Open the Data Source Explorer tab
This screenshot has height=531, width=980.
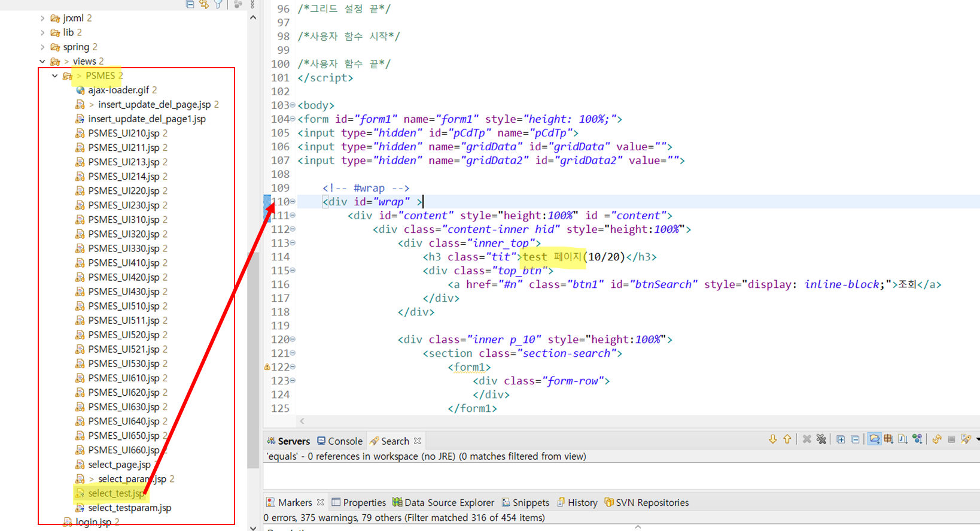tap(443, 502)
